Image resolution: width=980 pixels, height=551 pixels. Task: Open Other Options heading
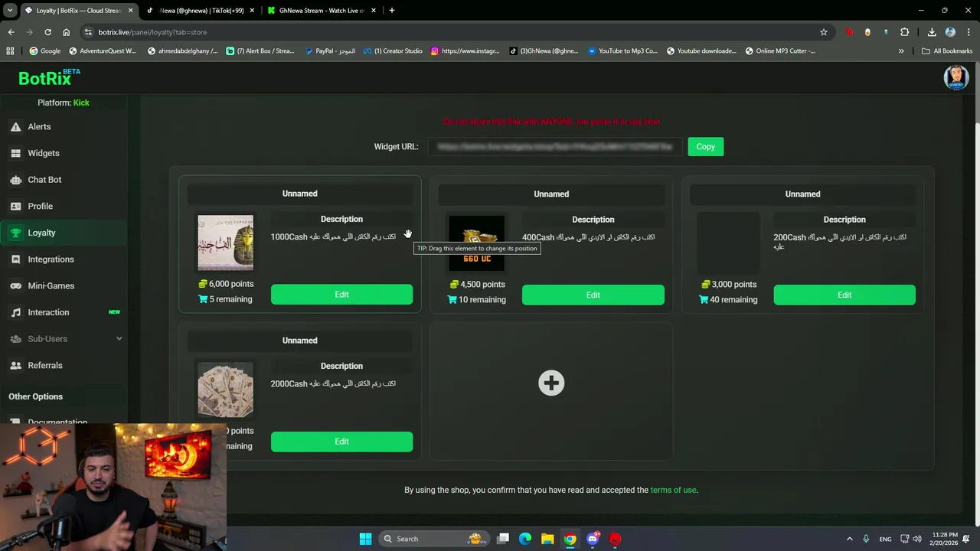coord(36,396)
